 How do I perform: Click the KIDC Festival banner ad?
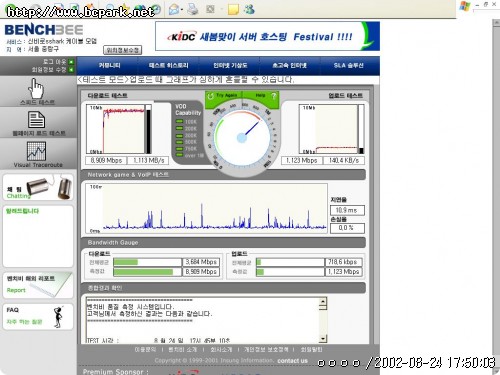267,36
